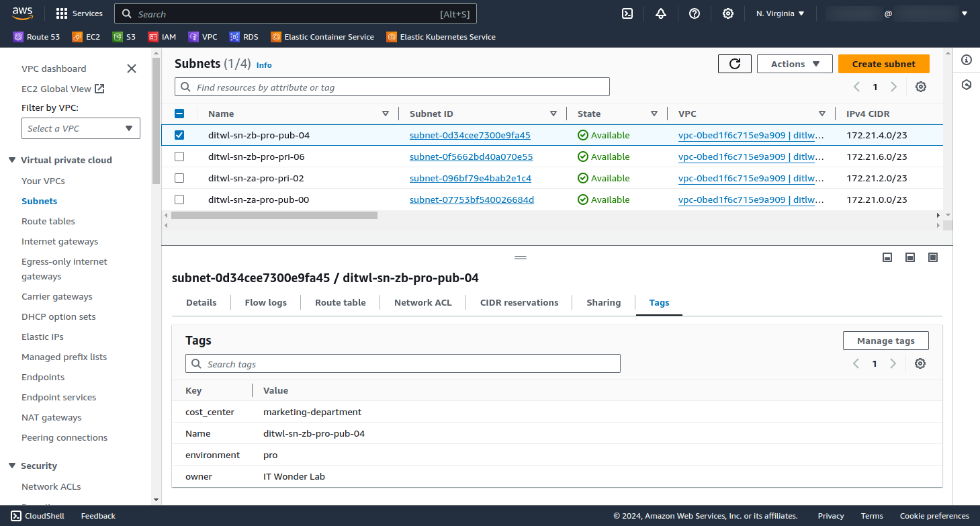Open tags table settings gear icon
Screen dimensions: 980x526
coord(920,363)
